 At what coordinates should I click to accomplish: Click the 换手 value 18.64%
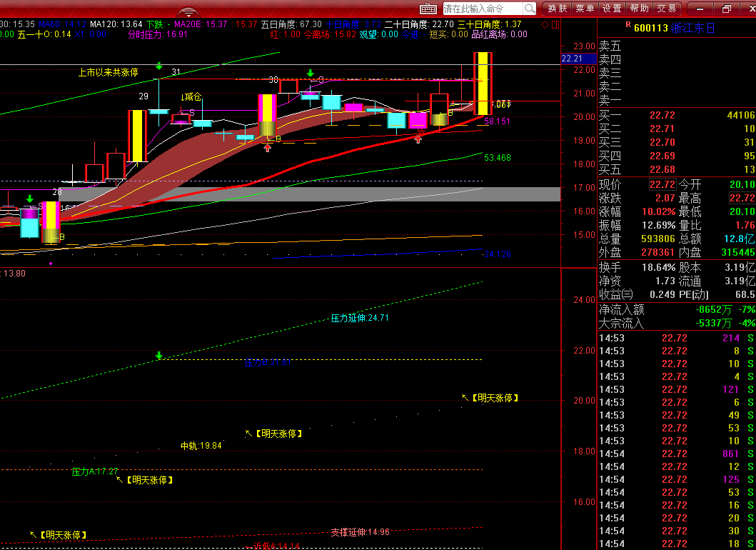pos(659,267)
